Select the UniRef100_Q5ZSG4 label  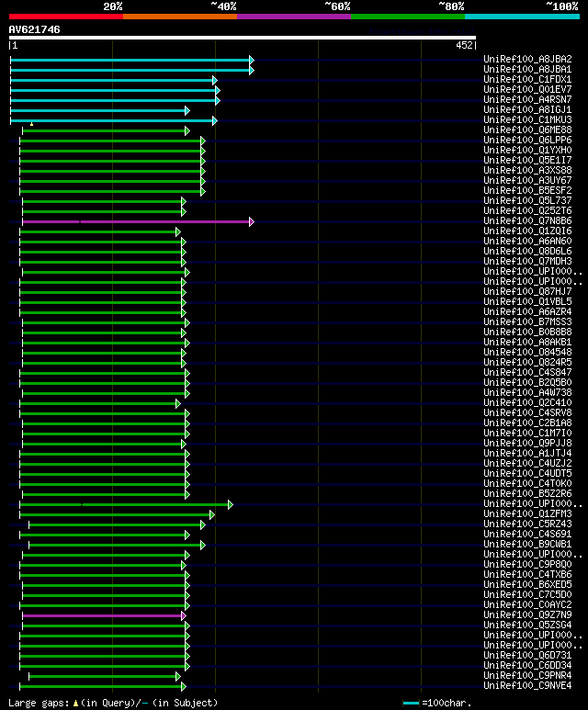[x=527, y=625]
